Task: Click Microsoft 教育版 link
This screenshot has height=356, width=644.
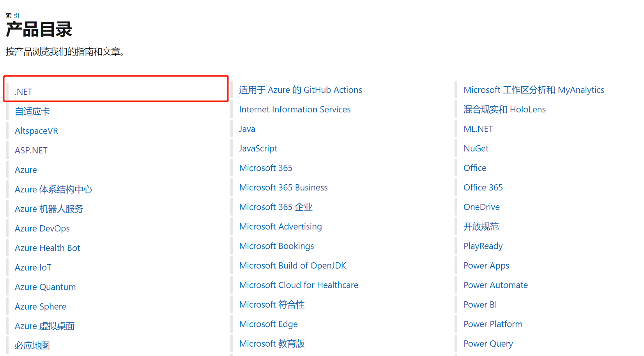Action: point(272,344)
